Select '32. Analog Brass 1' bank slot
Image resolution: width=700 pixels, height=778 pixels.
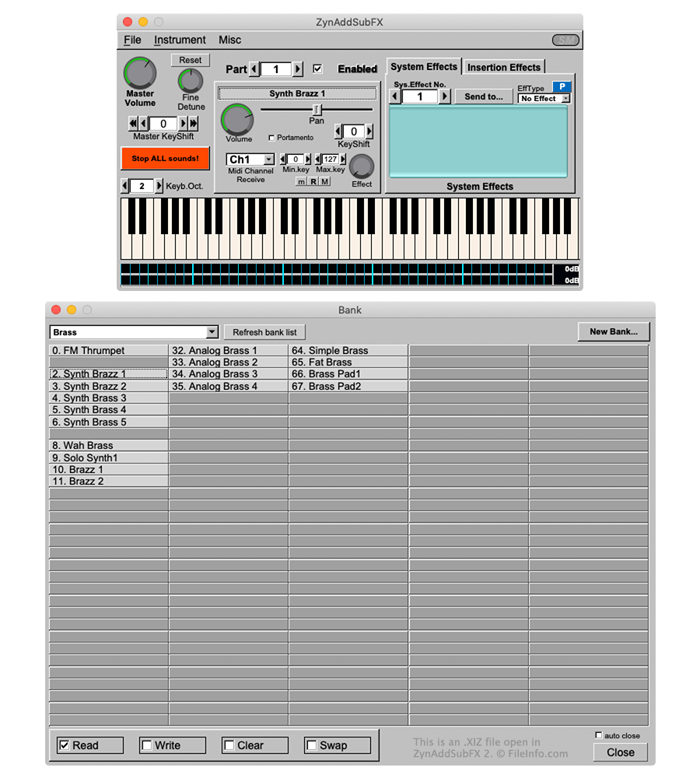click(228, 350)
